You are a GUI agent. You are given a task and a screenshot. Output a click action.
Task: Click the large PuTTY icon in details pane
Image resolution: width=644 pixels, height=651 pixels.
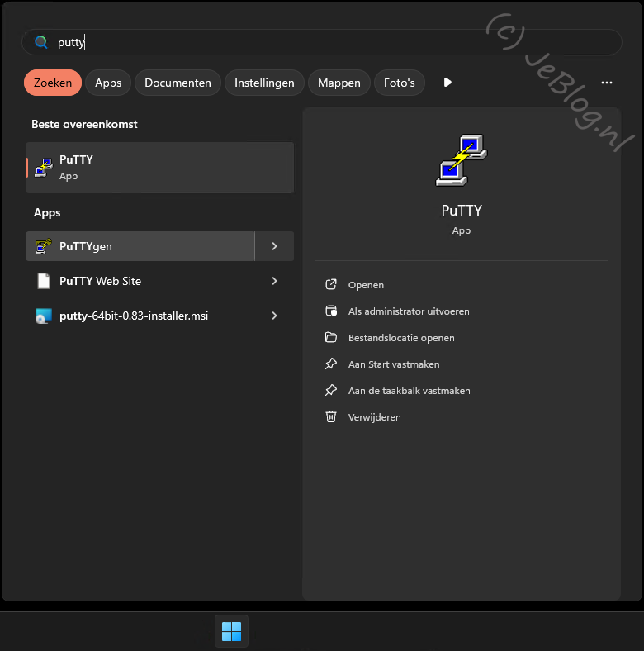click(x=461, y=159)
